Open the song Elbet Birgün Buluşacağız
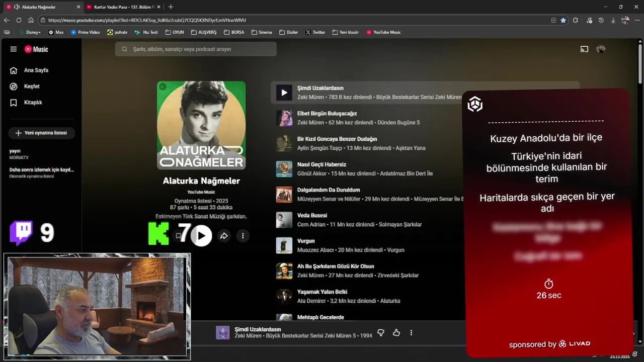Image resolution: width=644 pixels, height=362 pixels. coord(327,114)
